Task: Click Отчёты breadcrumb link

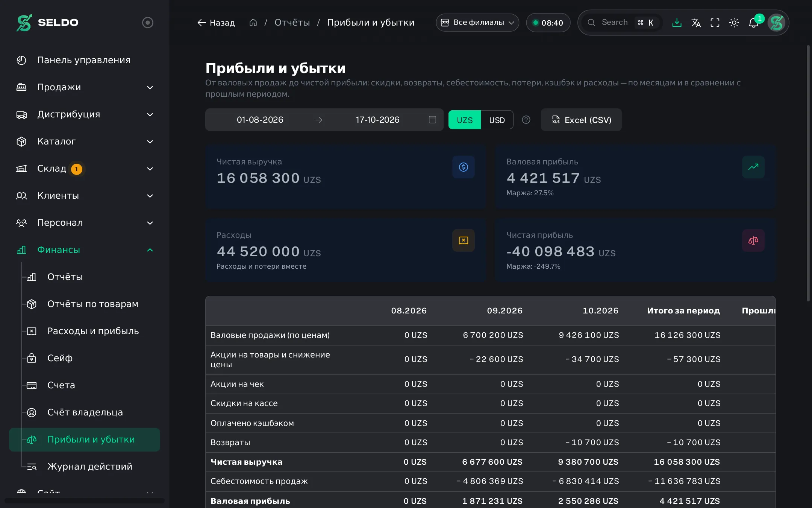Action: [292, 23]
